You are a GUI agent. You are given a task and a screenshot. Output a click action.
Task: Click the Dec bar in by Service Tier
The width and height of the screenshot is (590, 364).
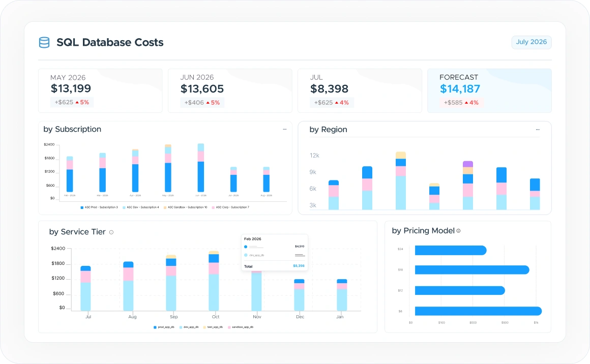[299, 295]
